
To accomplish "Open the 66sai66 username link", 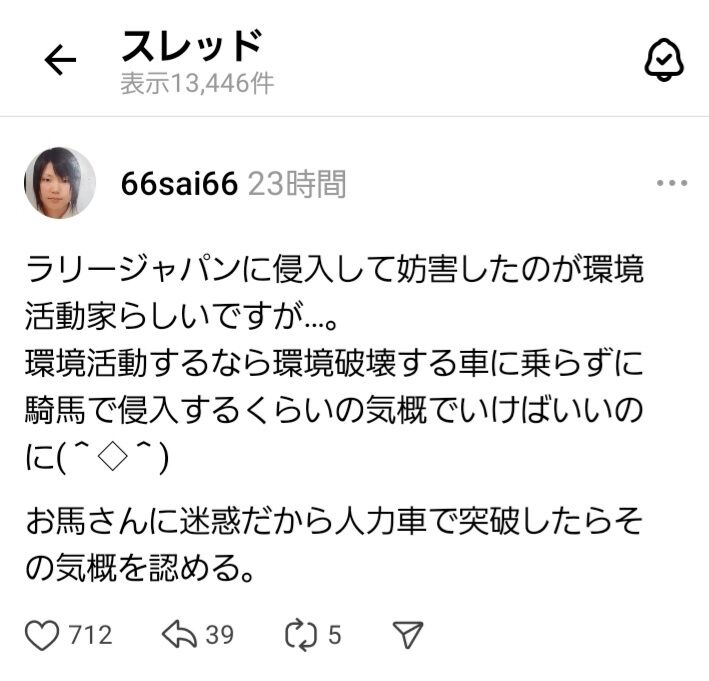I will point(179,184).
